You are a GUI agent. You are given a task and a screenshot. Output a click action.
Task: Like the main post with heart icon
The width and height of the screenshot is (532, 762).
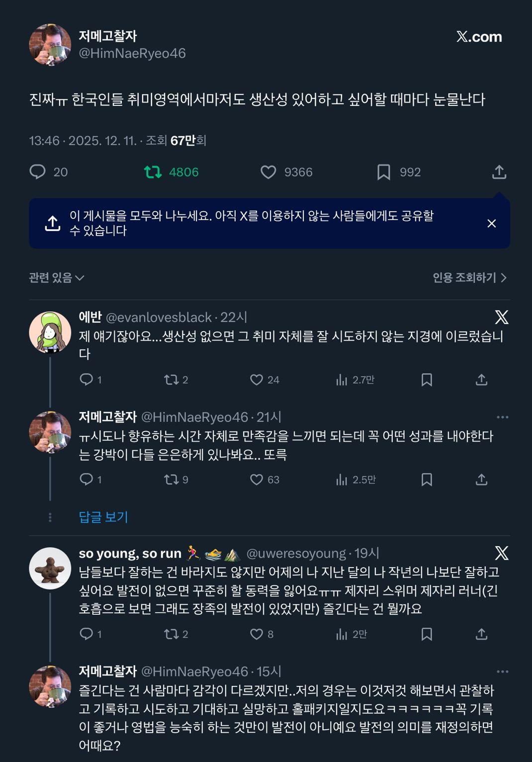268,172
